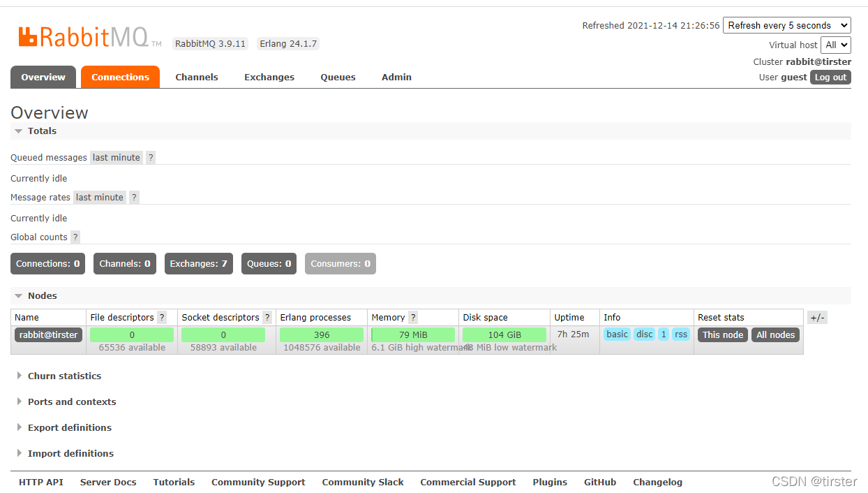
Task: Reset stats for This node
Action: tap(722, 335)
